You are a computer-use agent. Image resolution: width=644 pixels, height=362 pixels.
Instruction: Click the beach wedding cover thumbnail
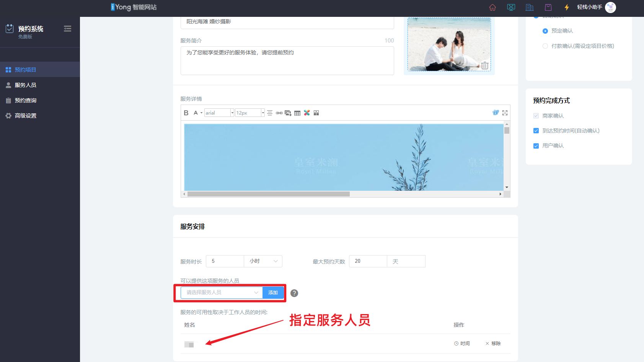(449, 44)
